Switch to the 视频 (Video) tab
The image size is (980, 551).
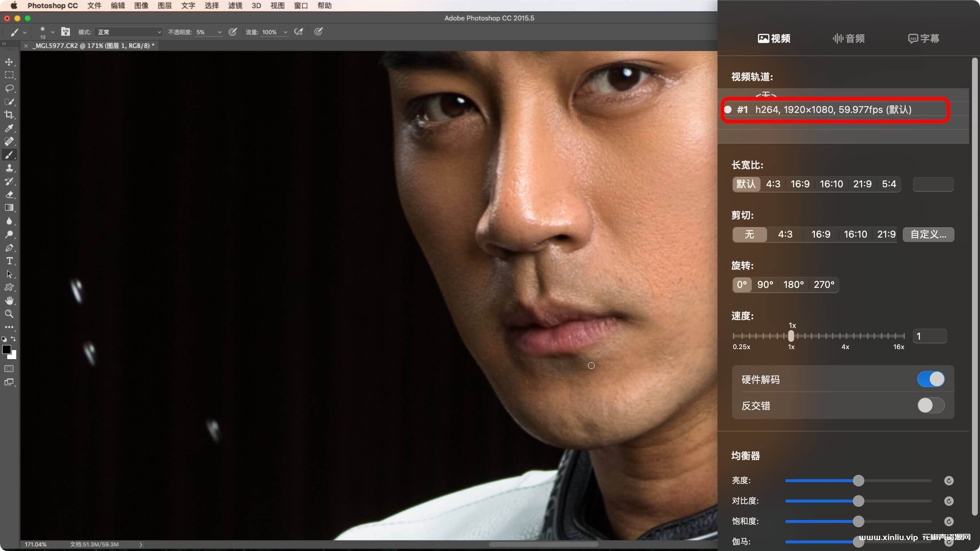774,38
